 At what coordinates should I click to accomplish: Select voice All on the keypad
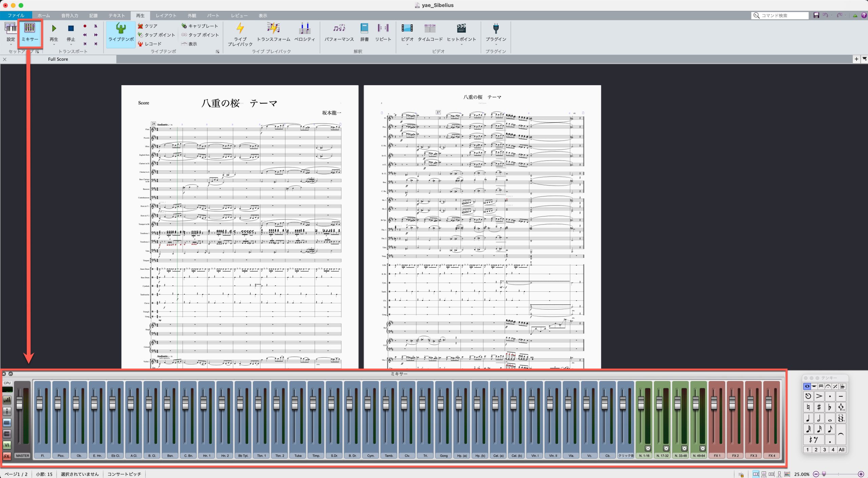842,450
